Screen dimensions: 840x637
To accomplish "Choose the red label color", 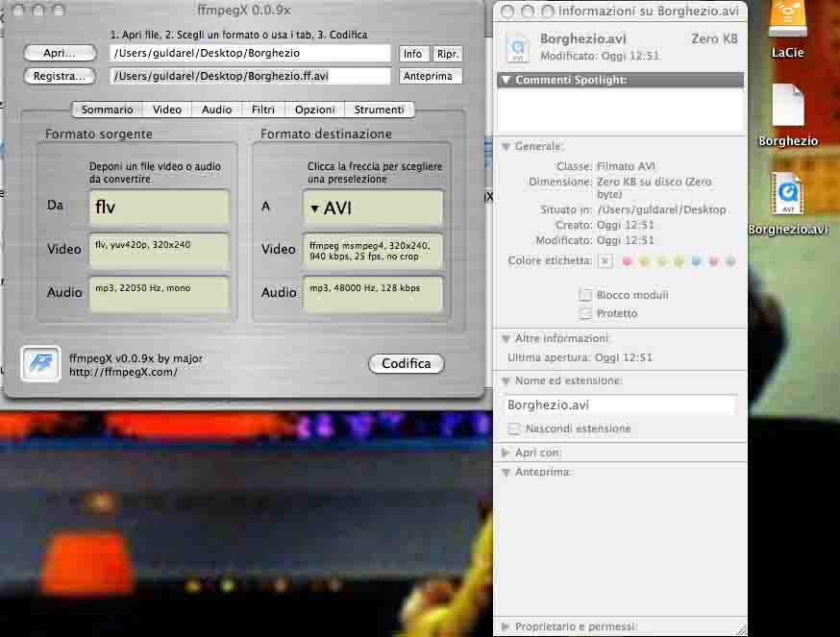I will 627,261.
